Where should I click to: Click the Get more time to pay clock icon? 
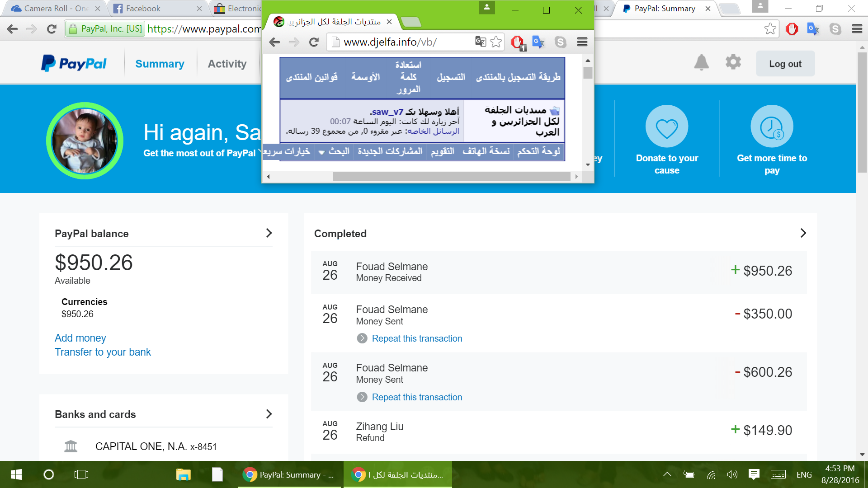click(x=772, y=127)
